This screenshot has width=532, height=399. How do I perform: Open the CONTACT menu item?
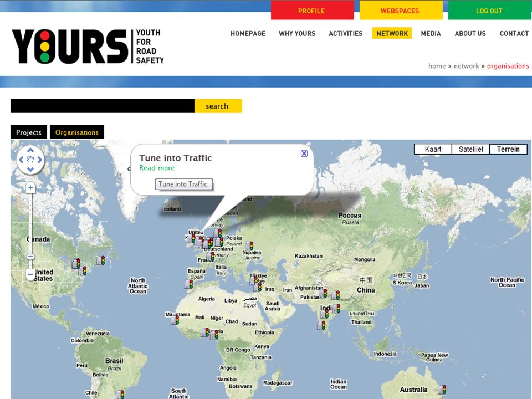(x=514, y=34)
